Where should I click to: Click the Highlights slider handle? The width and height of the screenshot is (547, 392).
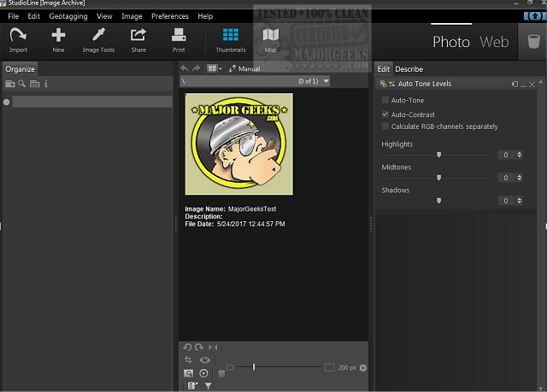click(x=439, y=155)
